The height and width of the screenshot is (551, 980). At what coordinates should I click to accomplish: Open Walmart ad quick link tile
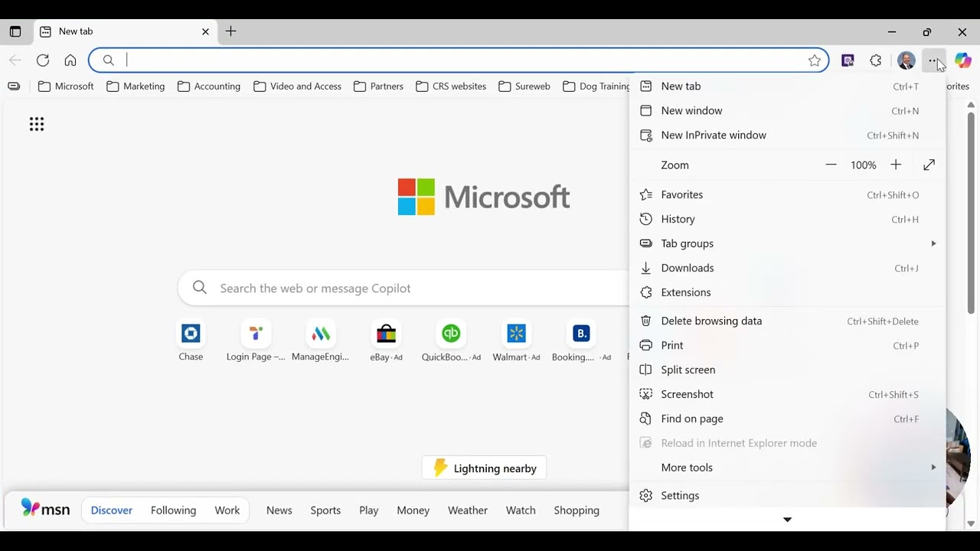pyautogui.click(x=517, y=341)
